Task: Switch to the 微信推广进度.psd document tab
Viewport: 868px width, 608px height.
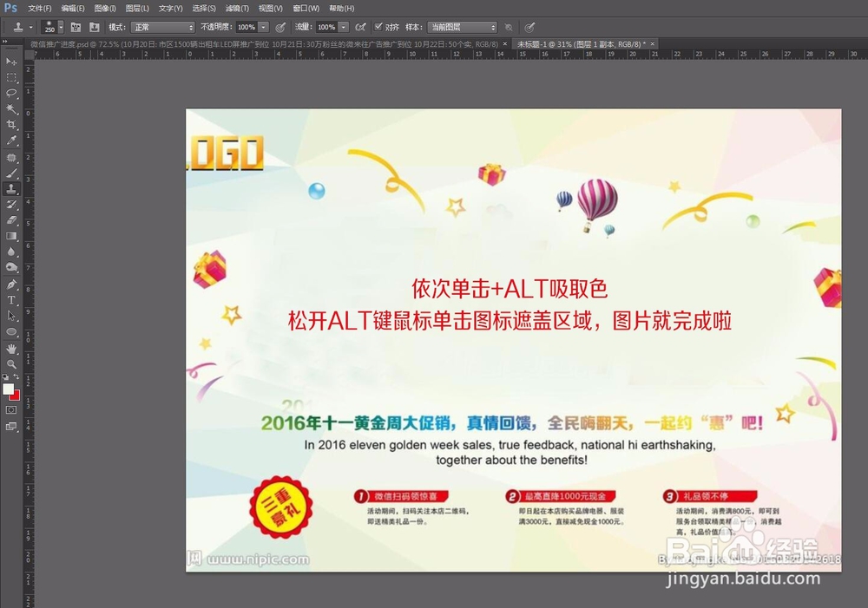Action: click(264, 43)
